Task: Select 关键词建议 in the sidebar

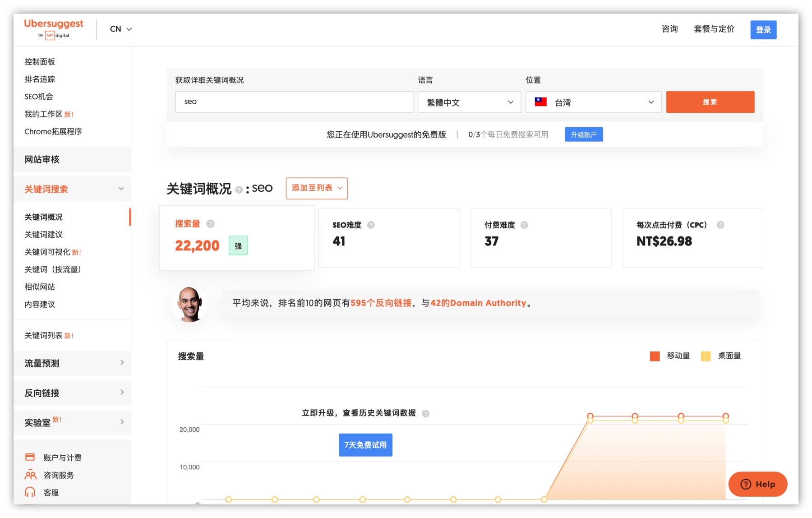Action: (x=44, y=235)
